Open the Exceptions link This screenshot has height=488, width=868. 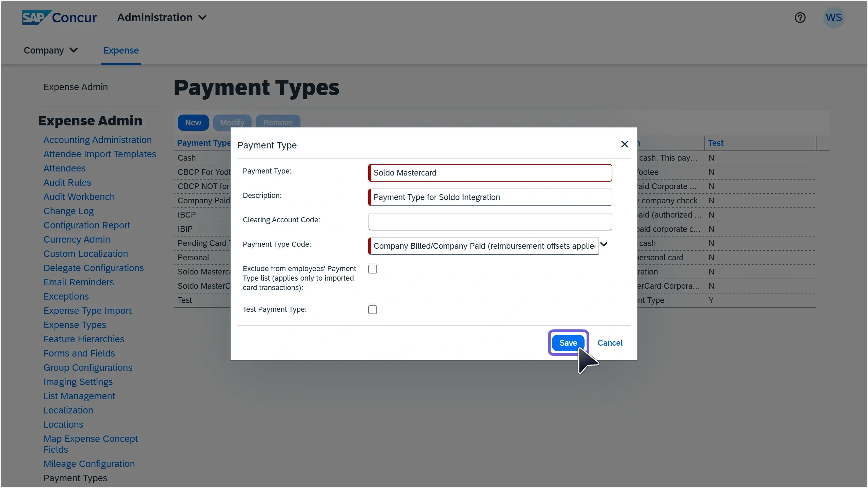click(x=66, y=296)
